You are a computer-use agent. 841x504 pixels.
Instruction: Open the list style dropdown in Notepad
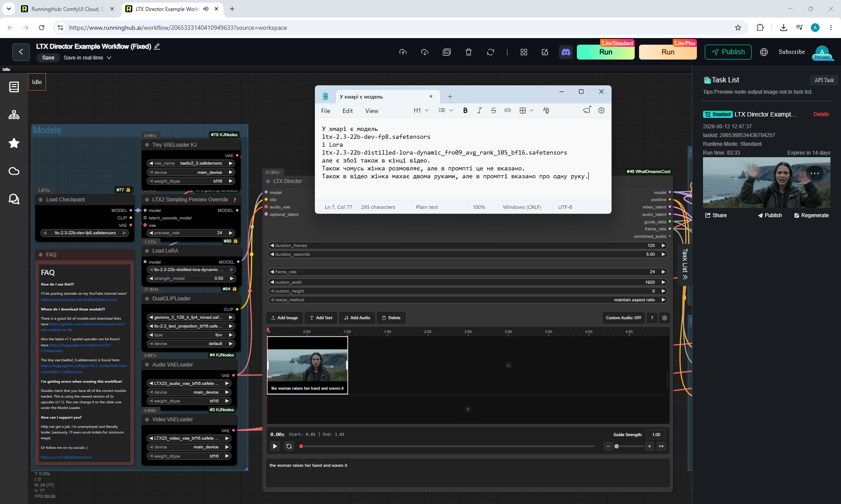tap(445, 111)
